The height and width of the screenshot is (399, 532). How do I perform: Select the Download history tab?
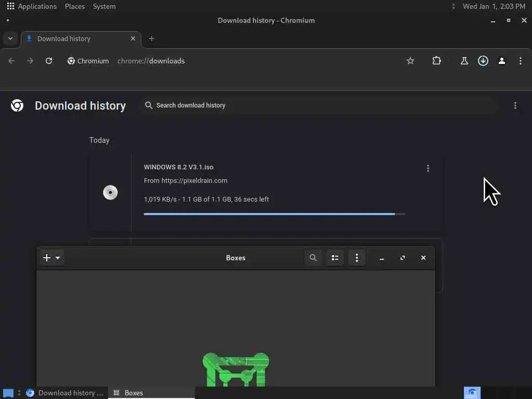81,38
